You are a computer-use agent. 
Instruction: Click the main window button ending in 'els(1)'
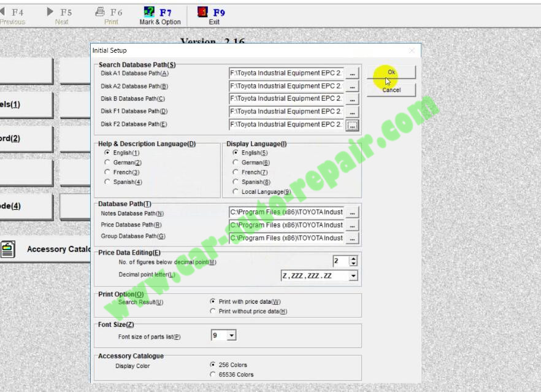point(26,104)
